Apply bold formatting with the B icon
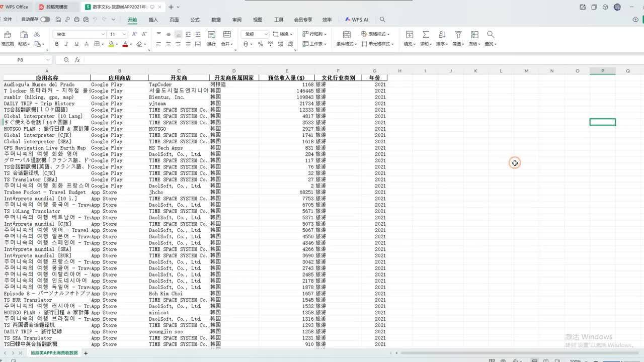This screenshot has height=362, width=644. (x=56, y=44)
